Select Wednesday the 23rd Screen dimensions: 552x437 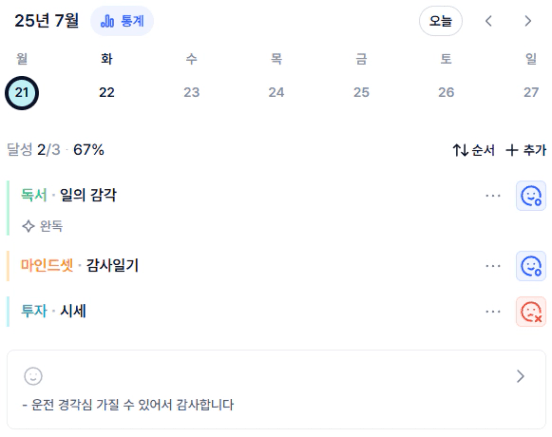(192, 93)
